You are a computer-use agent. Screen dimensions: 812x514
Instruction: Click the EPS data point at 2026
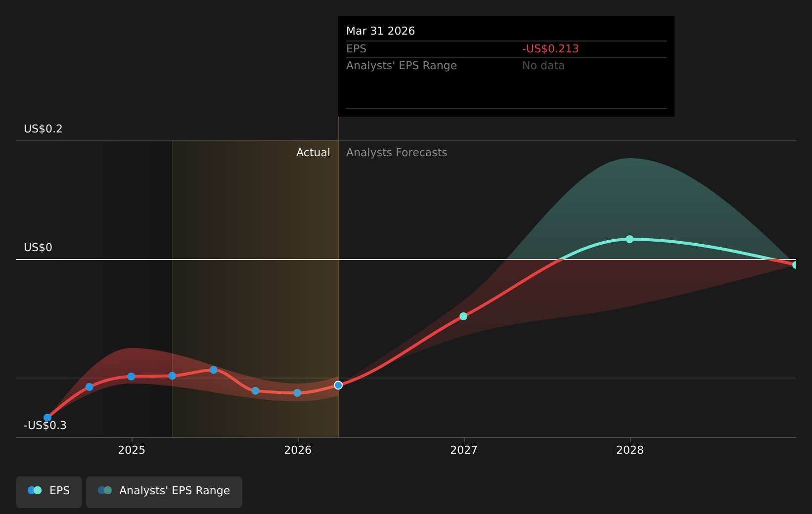click(297, 393)
